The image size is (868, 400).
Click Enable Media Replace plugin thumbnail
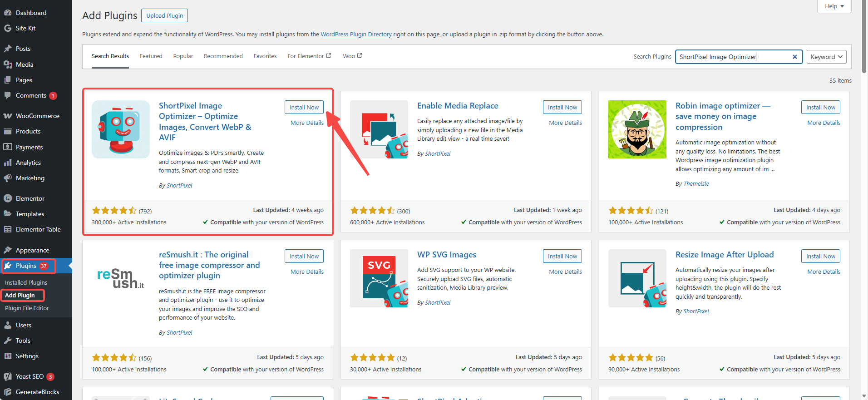click(x=379, y=129)
